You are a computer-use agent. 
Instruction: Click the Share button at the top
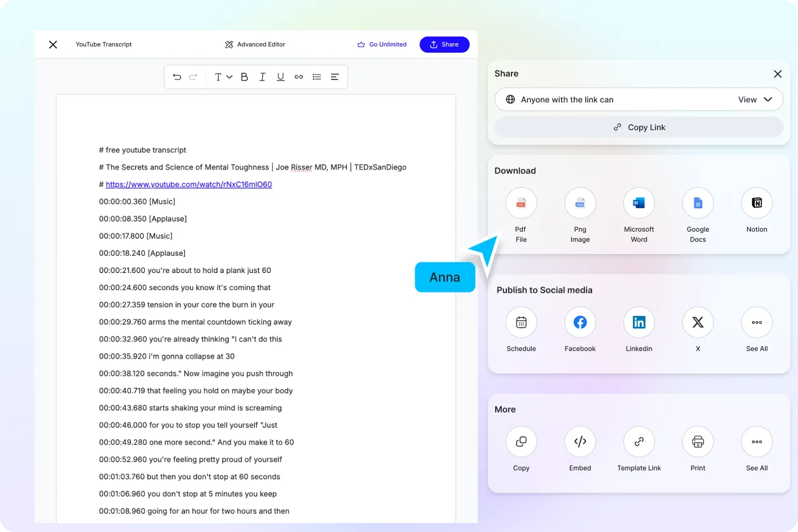[444, 44]
